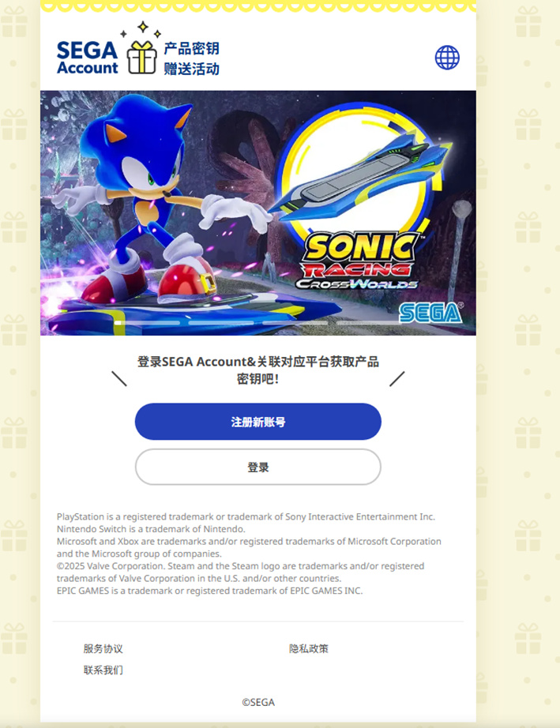Switch to the third banner slide indicator
Image resolution: width=560 pixels, height=728 pixels.
(x=295, y=323)
